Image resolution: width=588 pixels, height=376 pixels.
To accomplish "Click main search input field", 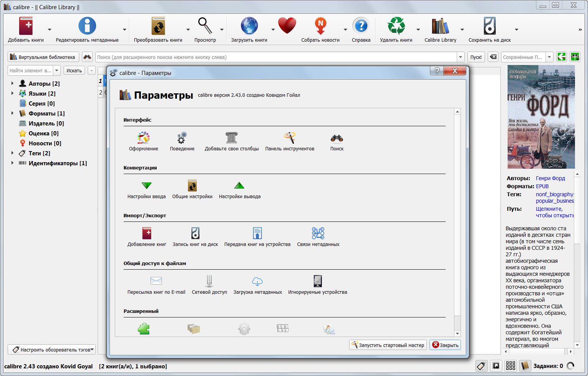I will [x=276, y=57].
